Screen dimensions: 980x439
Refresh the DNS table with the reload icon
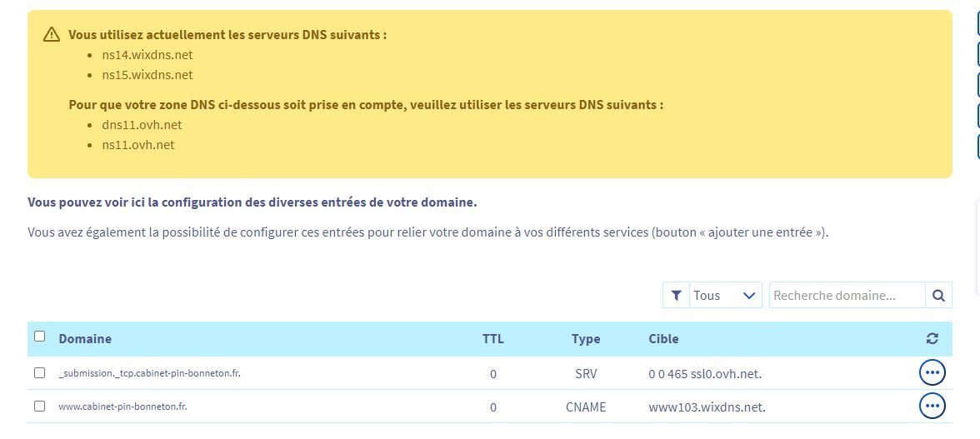click(x=932, y=339)
